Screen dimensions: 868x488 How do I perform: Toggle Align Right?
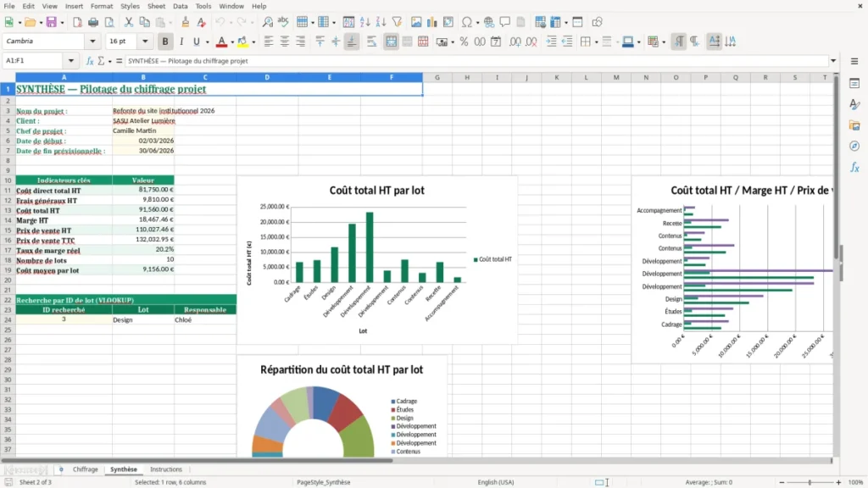tap(301, 42)
